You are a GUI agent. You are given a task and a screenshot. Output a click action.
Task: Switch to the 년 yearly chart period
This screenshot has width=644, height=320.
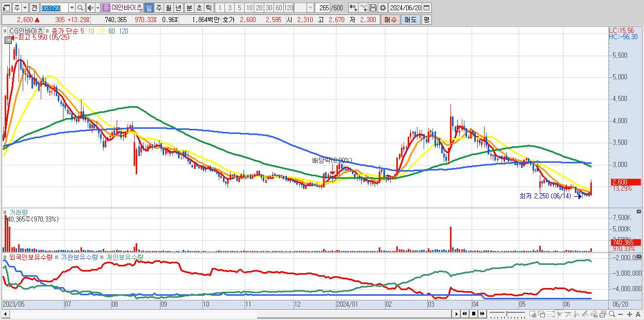pyautogui.click(x=178, y=8)
